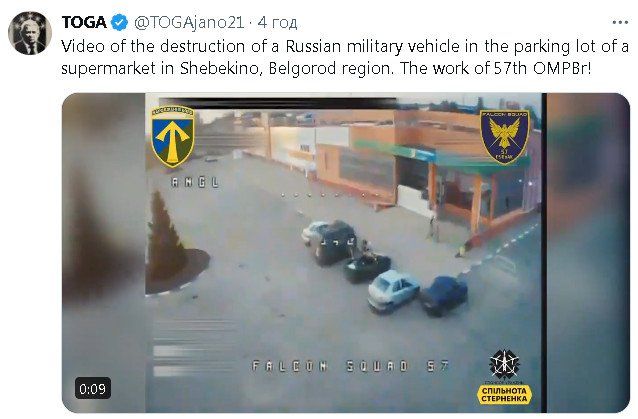Click the Falcon Squad eagle emblem
The height and width of the screenshot is (419, 638).
[505, 137]
